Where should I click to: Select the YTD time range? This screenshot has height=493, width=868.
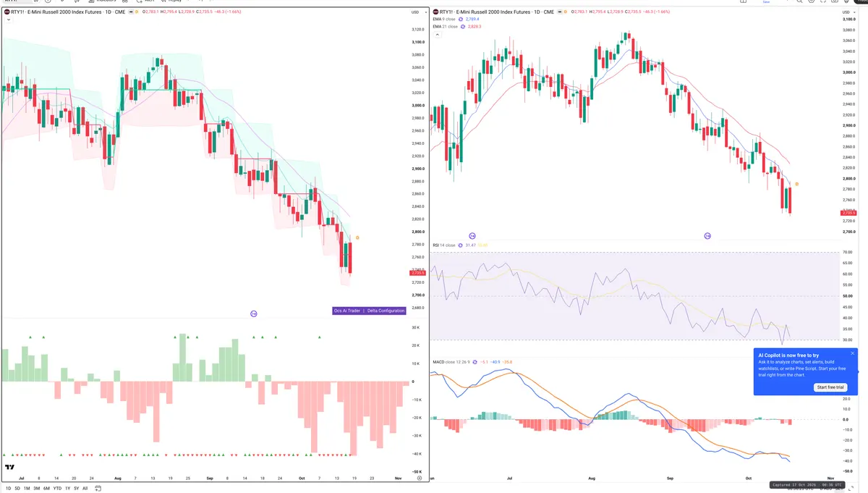pyautogui.click(x=56, y=488)
